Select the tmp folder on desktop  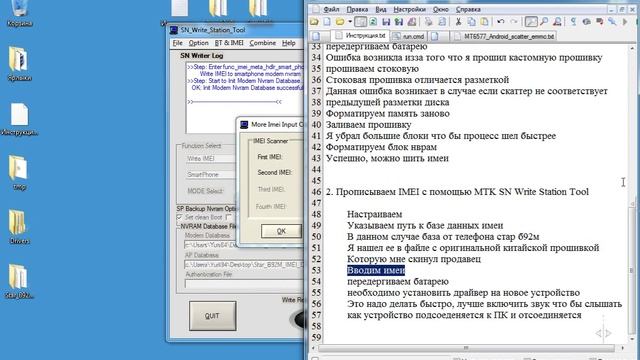tap(19, 173)
